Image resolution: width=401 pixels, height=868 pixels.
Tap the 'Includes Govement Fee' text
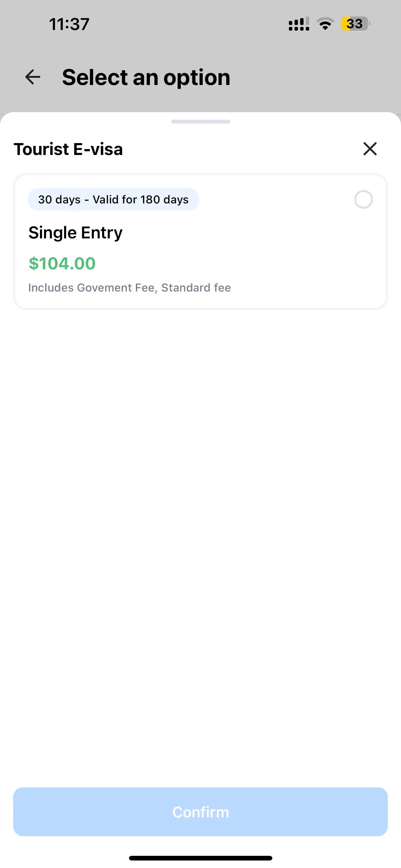[x=91, y=288]
